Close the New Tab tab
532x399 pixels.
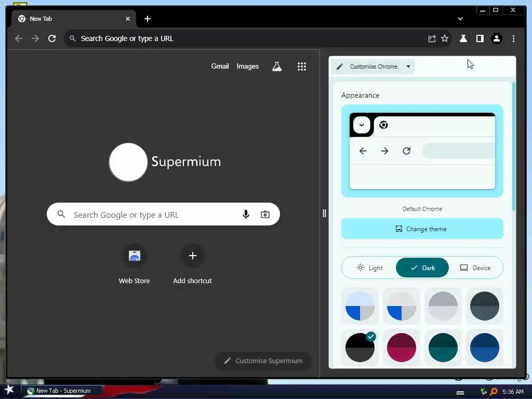[x=128, y=19]
